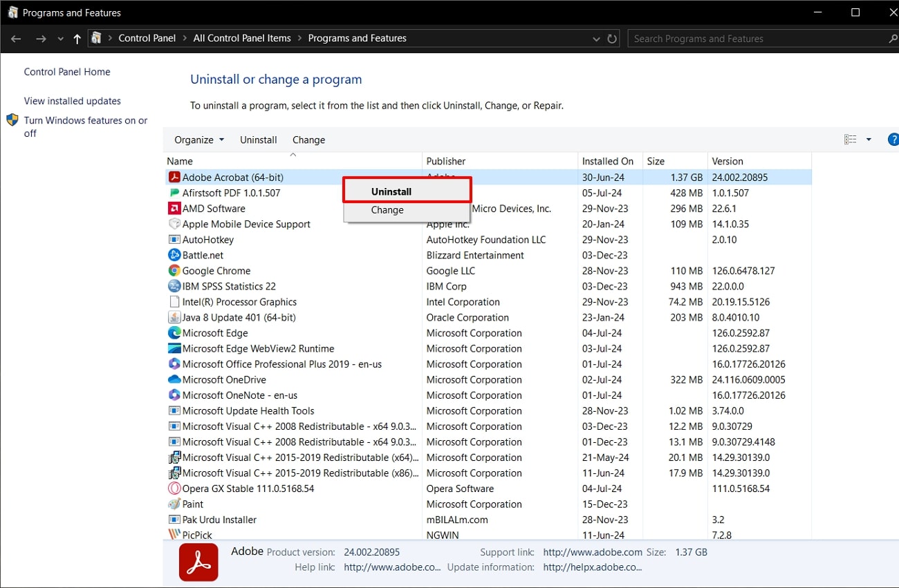The height and width of the screenshot is (588, 899).
Task: Click the Java 8 Update icon
Action: coord(174,317)
